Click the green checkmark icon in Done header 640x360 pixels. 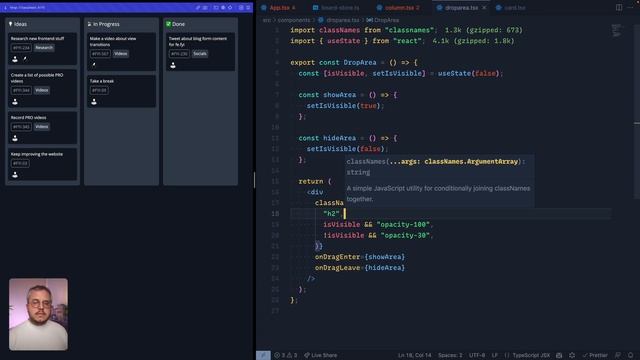(x=168, y=24)
